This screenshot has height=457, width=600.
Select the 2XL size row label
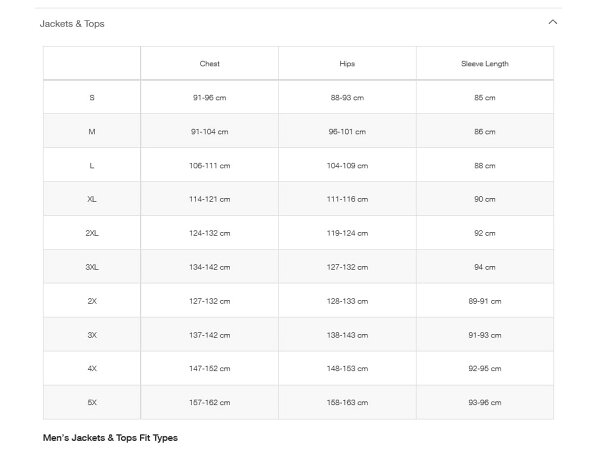pyautogui.click(x=92, y=234)
